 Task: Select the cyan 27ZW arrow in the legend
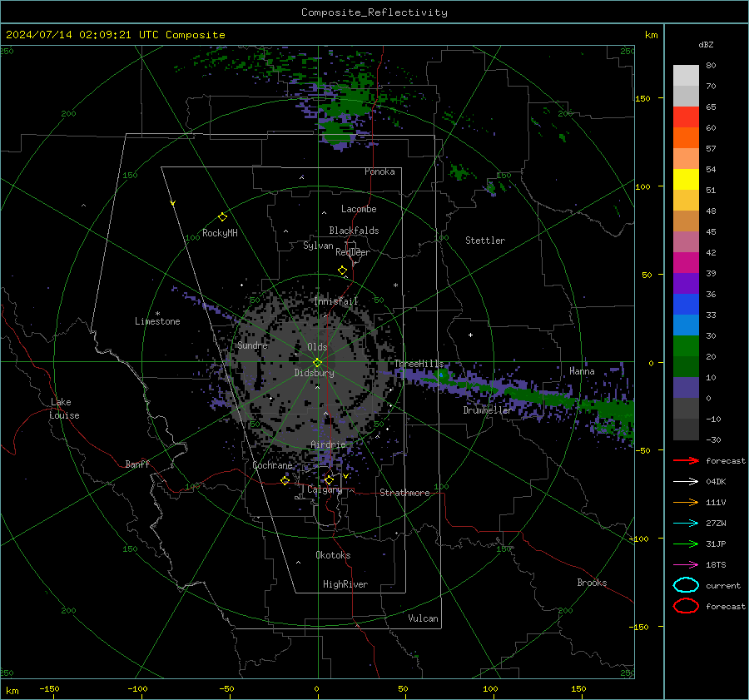686,524
